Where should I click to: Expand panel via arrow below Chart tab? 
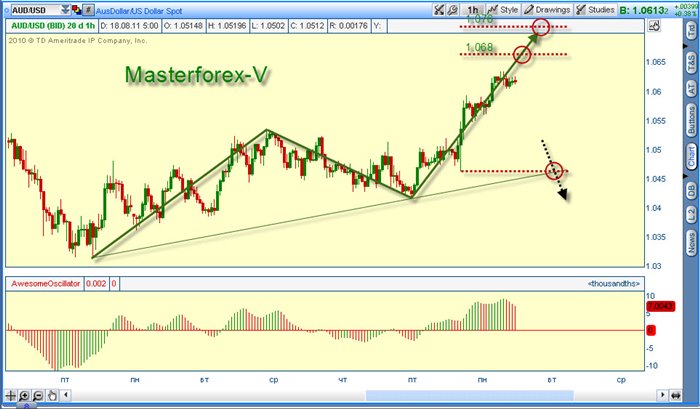(x=686, y=176)
